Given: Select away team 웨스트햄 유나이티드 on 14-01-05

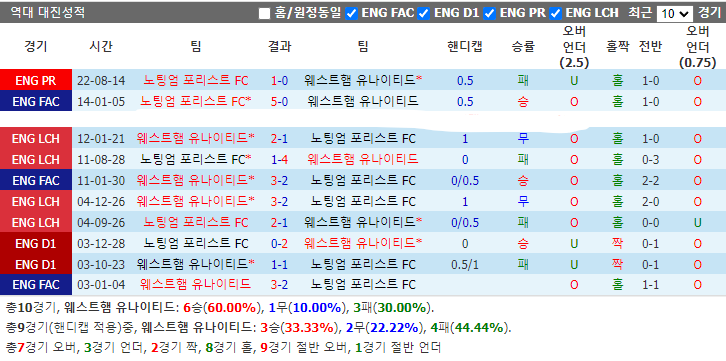Looking at the screenshot, I should click(x=363, y=101).
